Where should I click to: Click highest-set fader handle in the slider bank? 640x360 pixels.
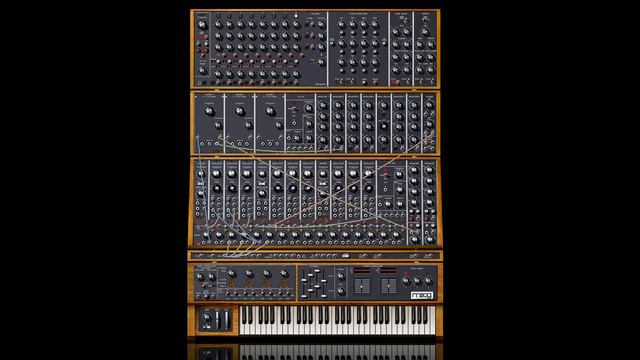tap(317, 271)
